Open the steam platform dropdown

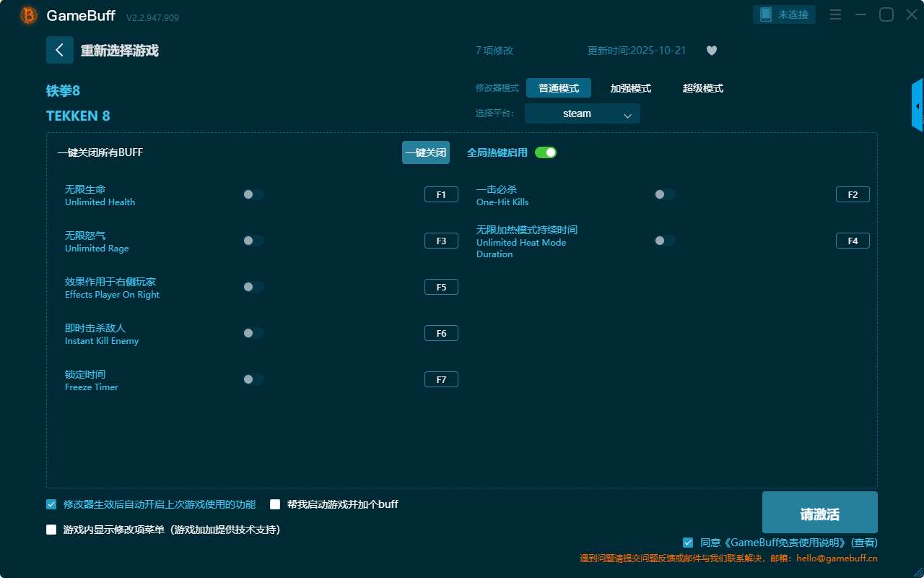pos(582,113)
